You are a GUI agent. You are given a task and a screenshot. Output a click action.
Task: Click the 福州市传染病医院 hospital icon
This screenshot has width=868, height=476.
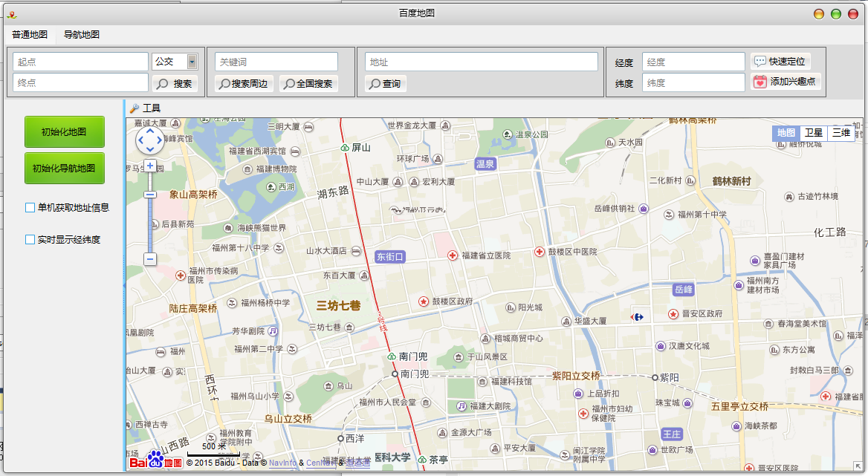coord(181,276)
